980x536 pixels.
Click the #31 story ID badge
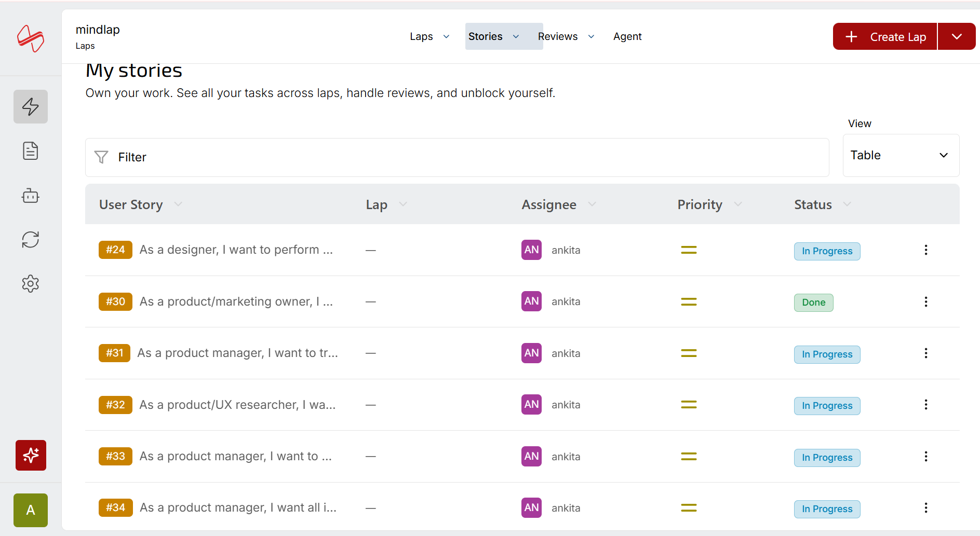[x=114, y=353]
